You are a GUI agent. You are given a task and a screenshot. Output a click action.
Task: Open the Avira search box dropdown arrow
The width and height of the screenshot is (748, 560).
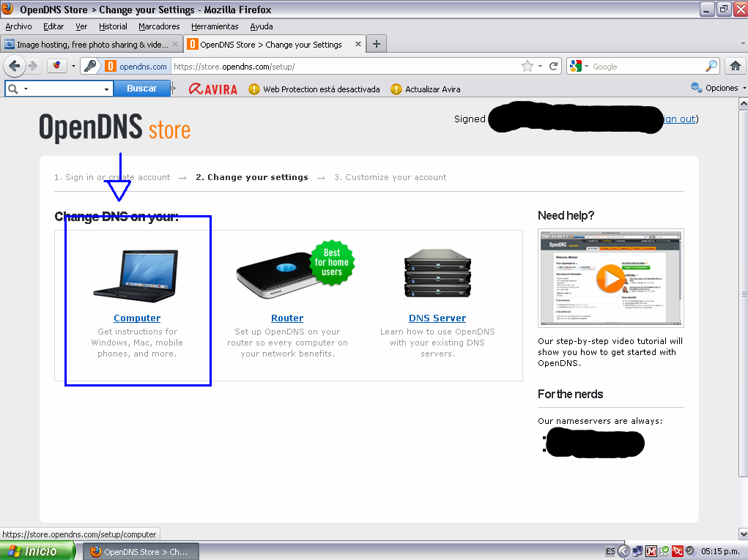[106, 89]
